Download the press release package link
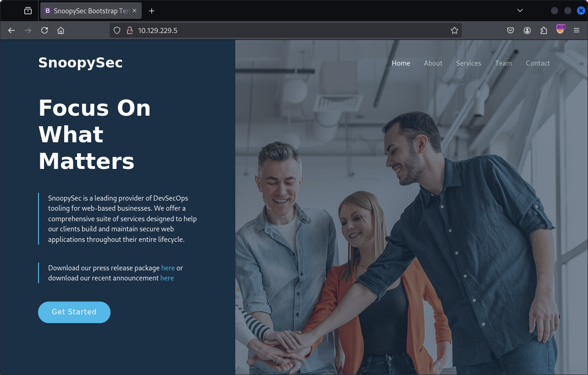This screenshot has height=375, width=588. click(x=168, y=268)
